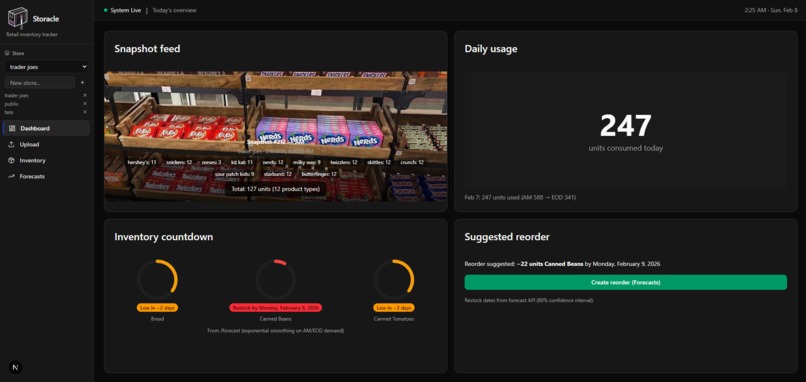Click the green System Live indicator dot

(x=105, y=10)
